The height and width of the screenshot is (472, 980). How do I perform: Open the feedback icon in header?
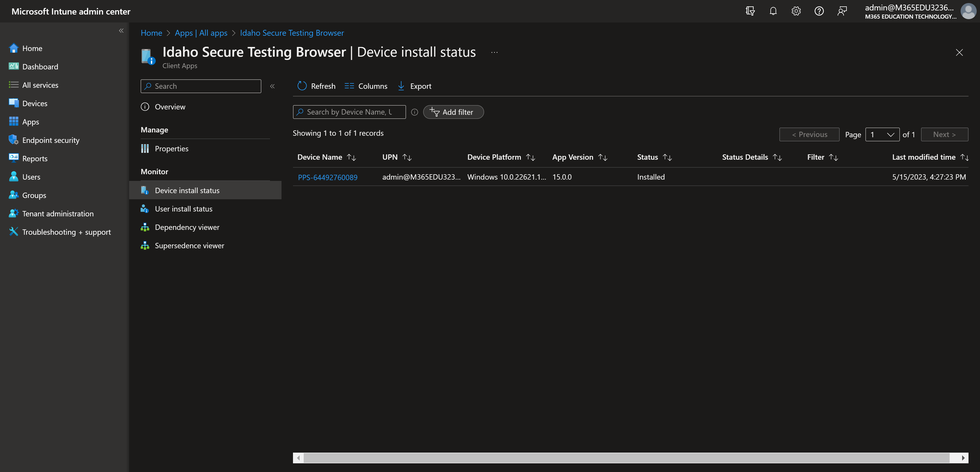click(842, 11)
